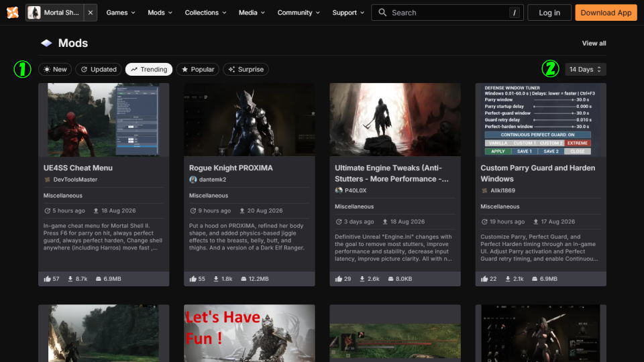Select the Popular filter tab
Screen dimensions: 644x362
(x=197, y=69)
